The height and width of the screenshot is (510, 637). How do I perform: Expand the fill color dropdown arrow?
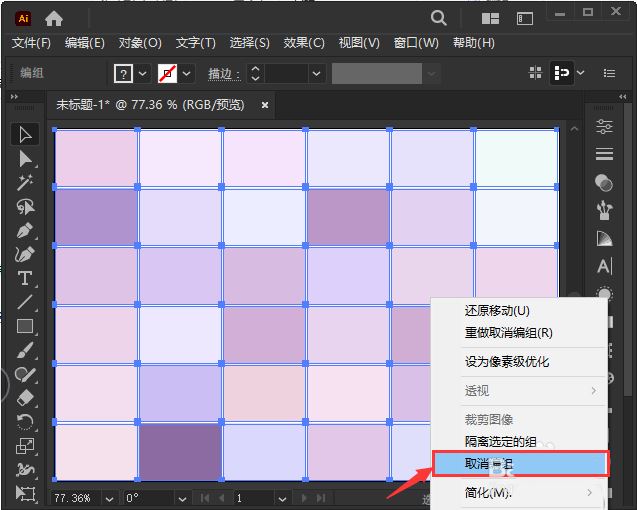tap(143, 74)
